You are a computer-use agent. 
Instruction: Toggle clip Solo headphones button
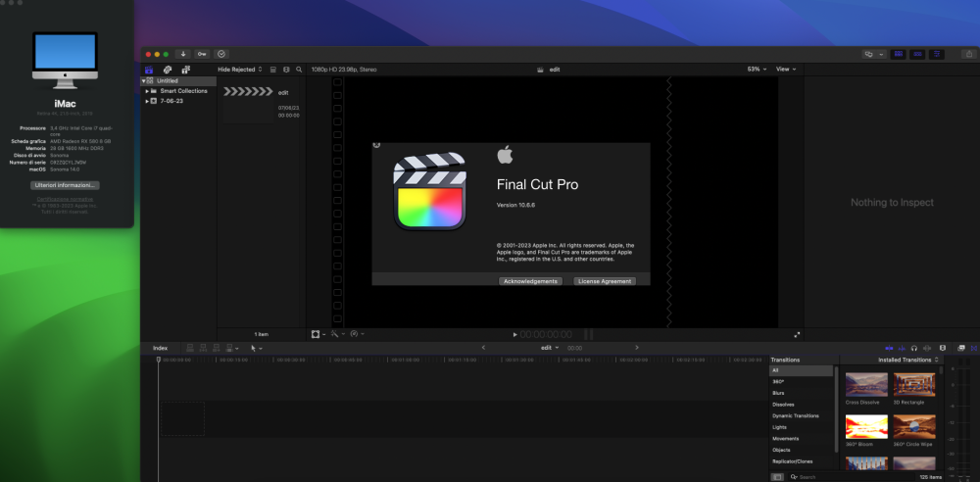coord(913,348)
